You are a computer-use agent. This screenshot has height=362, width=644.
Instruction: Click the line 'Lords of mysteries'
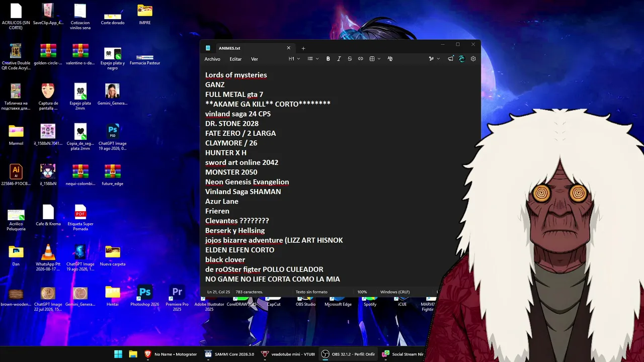coord(236,75)
